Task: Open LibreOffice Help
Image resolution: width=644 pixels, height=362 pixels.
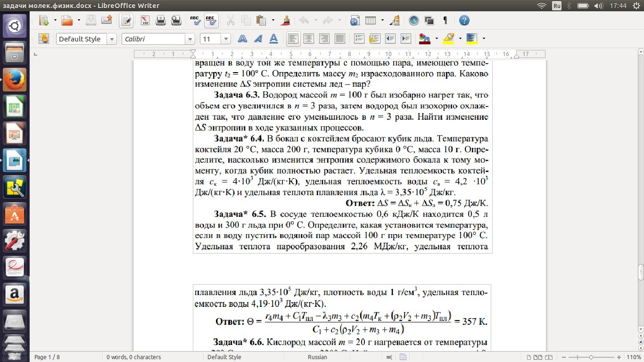Action: click(x=464, y=20)
